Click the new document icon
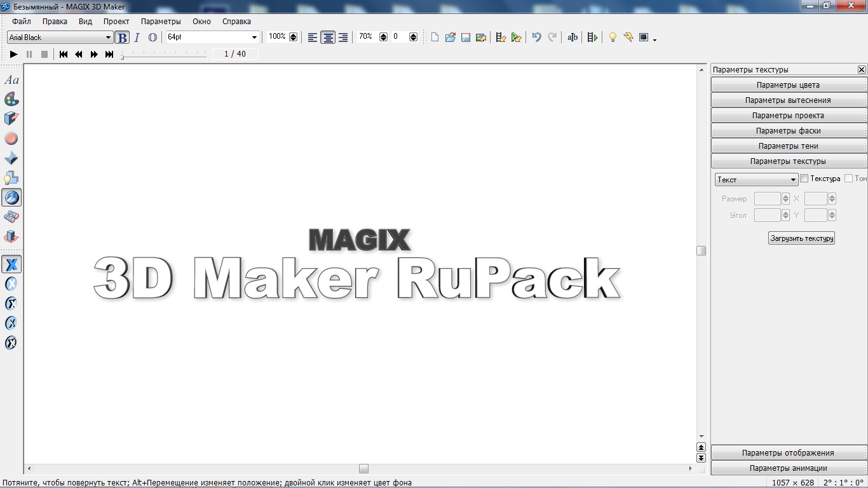 point(435,37)
